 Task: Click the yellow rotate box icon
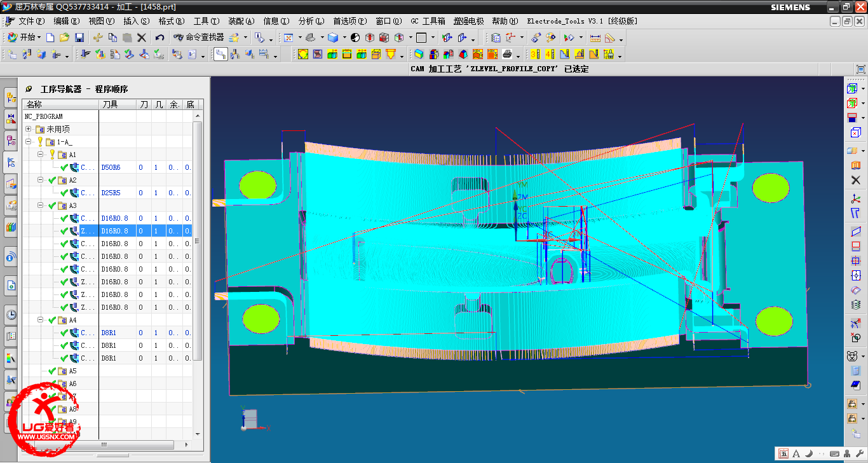303,54
